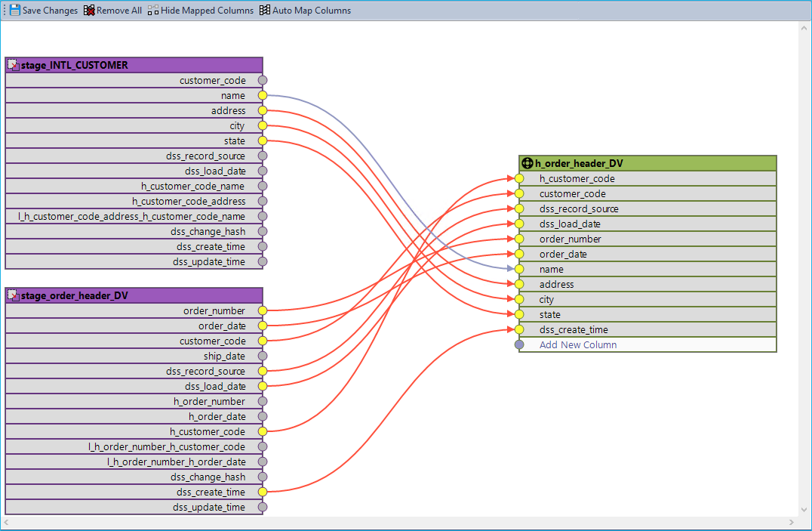812x531 pixels.
Task: Select the dss_create_time target connector in h_order_header_DV
Action: pyautogui.click(x=519, y=329)
